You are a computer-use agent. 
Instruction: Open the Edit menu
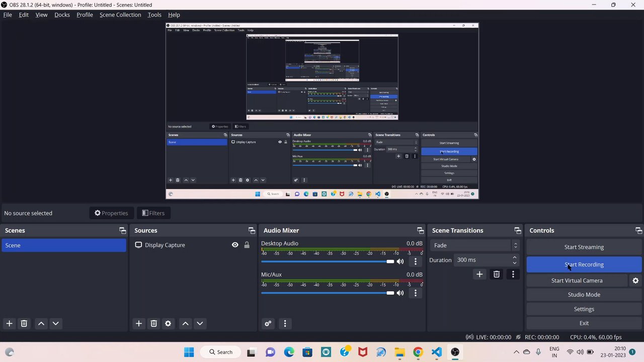(x=24, y=15)
